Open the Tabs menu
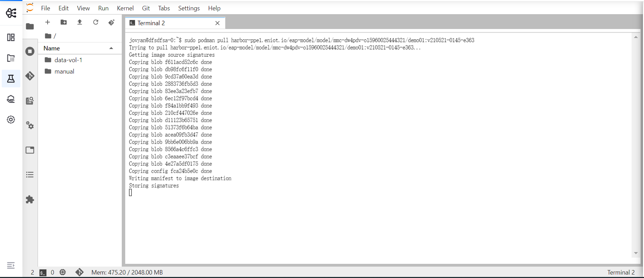Image resolution: width=644 pixels, height=278 pixels. click(x=164, y=8)
